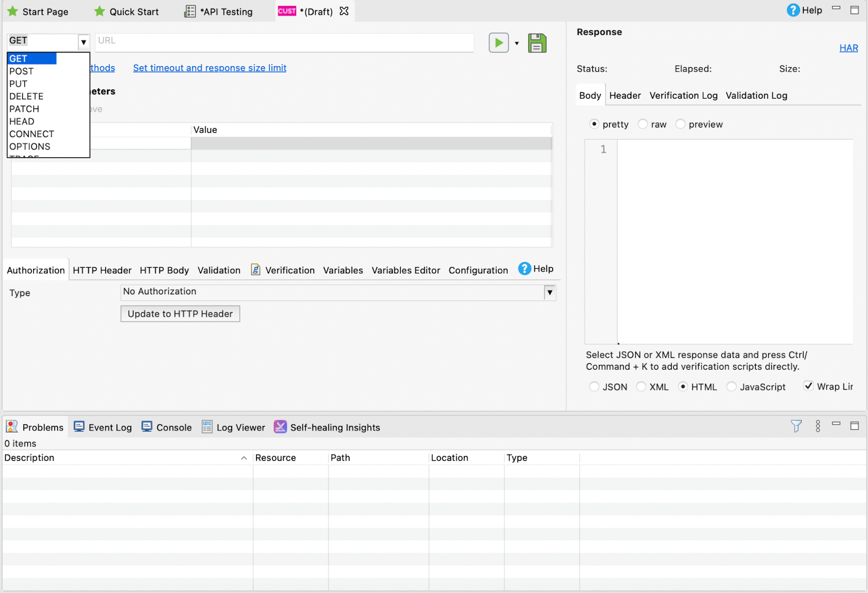Click the Help question mark icon at top right
This screenshot has width=868, height=593.
[793, 10]
